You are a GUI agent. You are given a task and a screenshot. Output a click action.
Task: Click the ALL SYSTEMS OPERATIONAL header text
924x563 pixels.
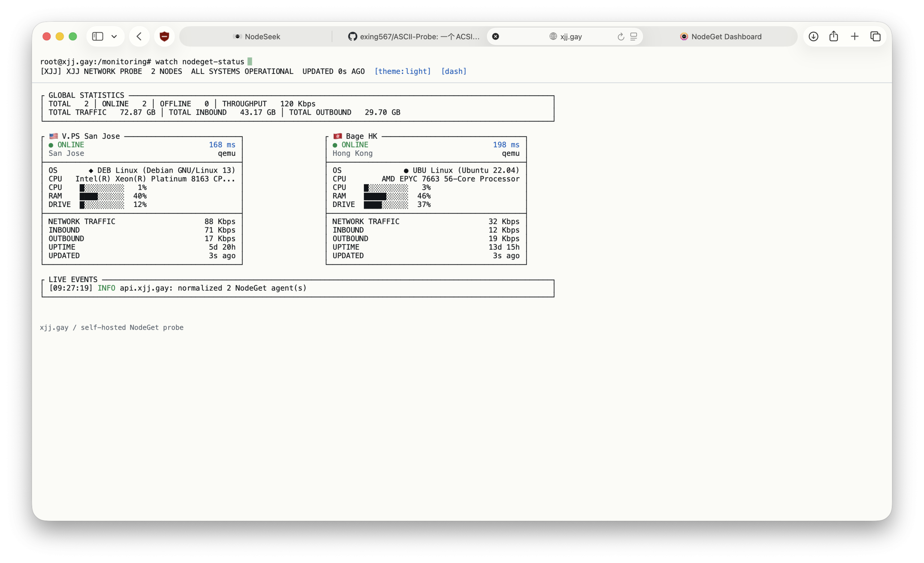242,71
